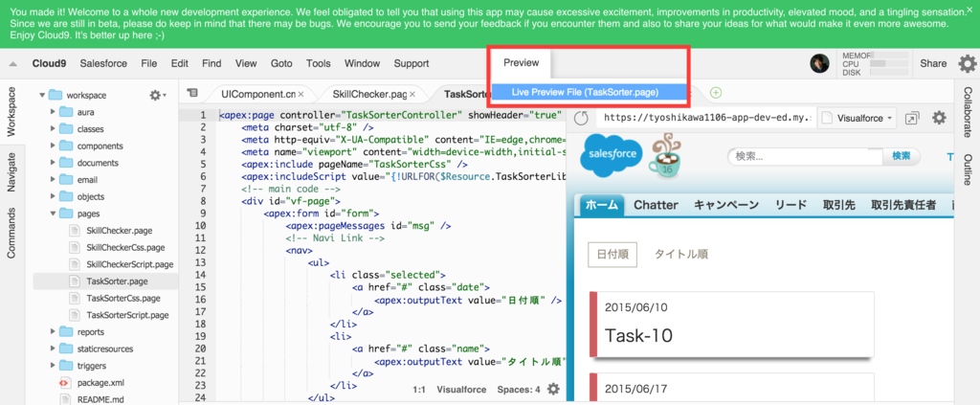Open the Navigate side panel tab
980x405 pixels.
point(11,170)
